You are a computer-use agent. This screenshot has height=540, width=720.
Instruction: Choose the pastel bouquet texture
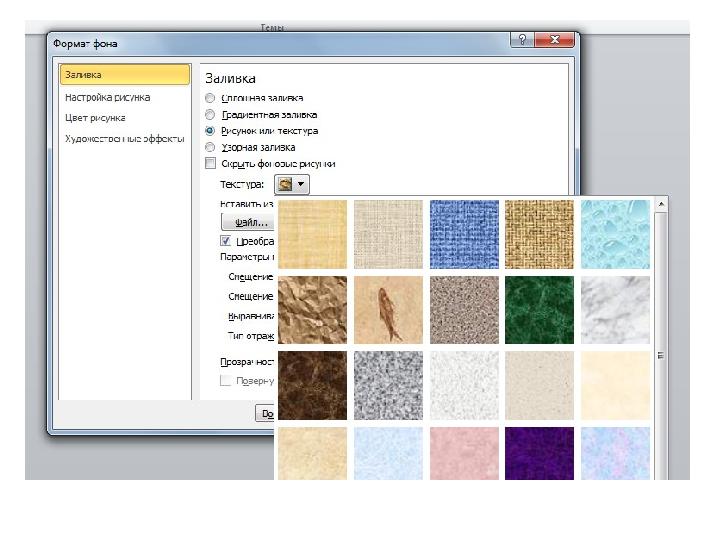[x=615, y=454]
